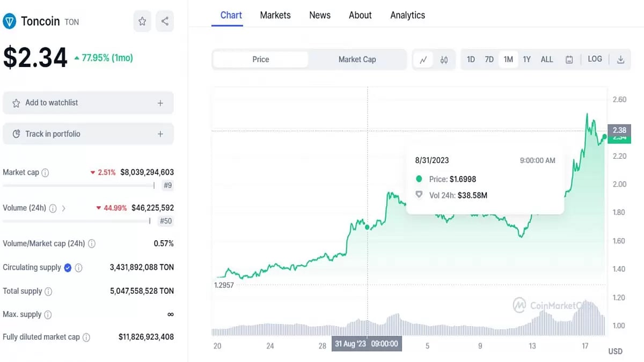Switch to candlestick chart icon
Screen dimensions: 644x362
tap(444, 60)
